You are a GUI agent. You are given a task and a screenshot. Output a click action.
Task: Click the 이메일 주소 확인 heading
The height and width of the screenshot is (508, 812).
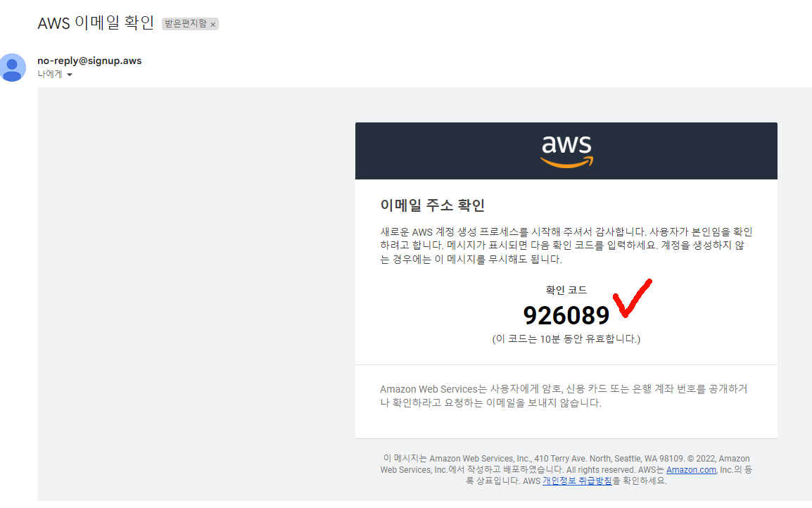coord(433,205)
